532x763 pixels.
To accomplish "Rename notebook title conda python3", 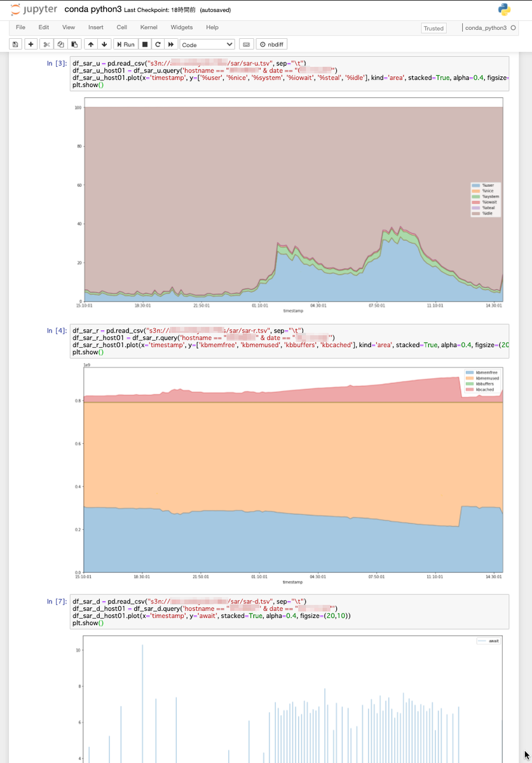I will (x=93, y=10).
